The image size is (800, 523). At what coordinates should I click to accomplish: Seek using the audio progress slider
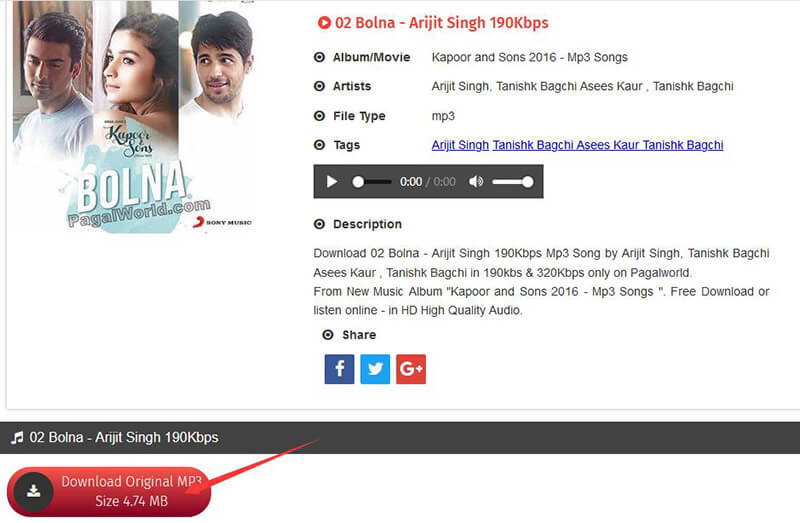372,182
